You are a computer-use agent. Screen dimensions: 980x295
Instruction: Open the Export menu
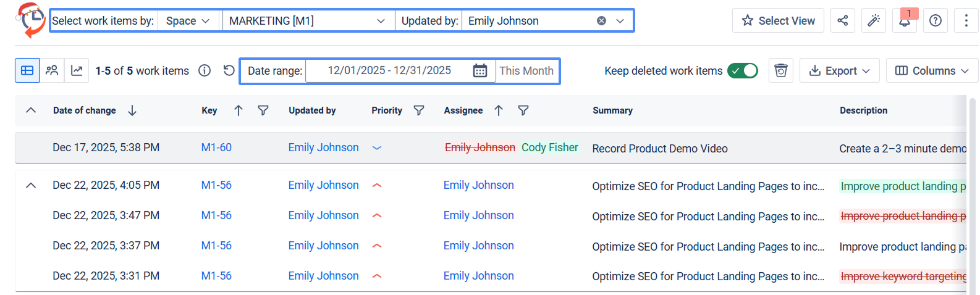pyautogui.click(x=839, y=71)
